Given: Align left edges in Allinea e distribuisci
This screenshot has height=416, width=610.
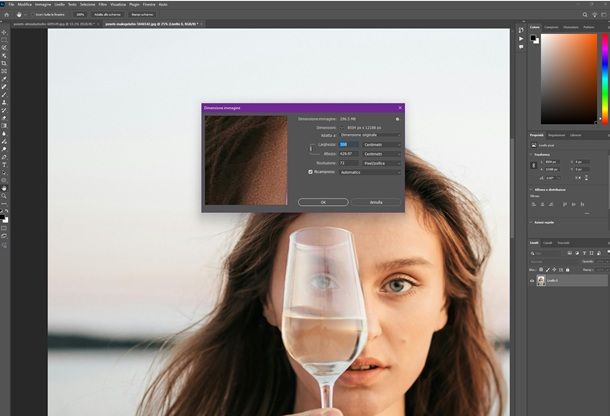Looking at the screenshot, I should pyautogui.click(x=534, y=204).
